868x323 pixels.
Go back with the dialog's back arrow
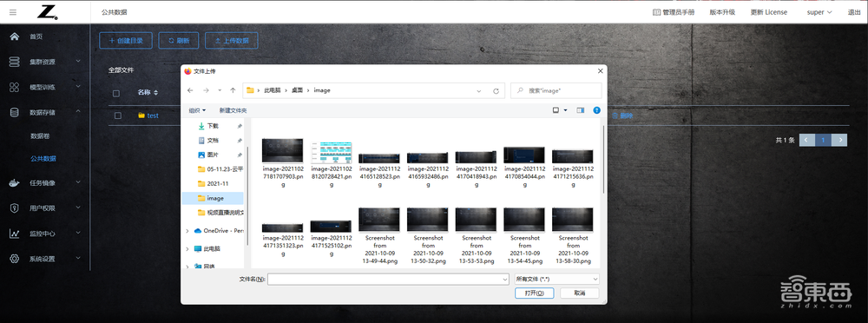tap(190, 90)
